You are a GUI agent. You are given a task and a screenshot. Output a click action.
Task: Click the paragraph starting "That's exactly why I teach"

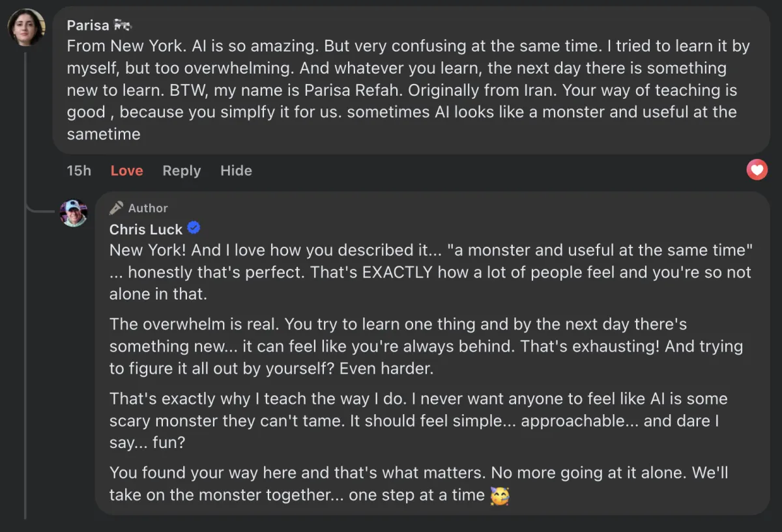418,421
